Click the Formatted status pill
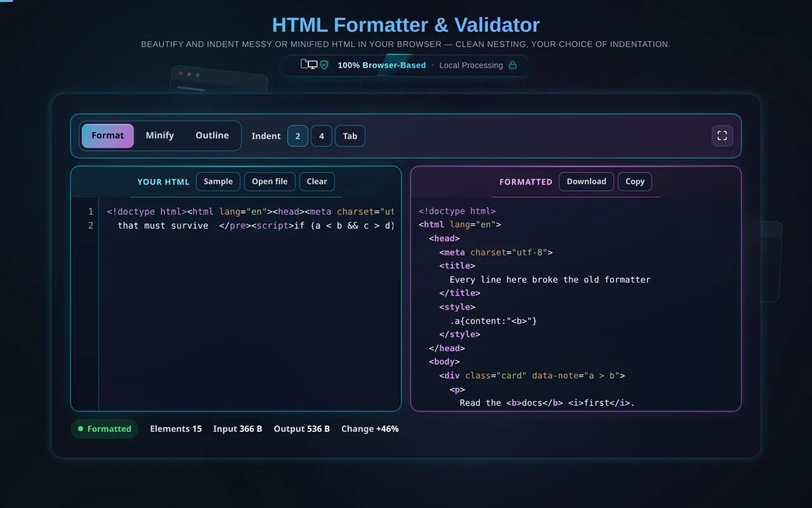This screenshot has height=508, width=812. tap(104, 429)
